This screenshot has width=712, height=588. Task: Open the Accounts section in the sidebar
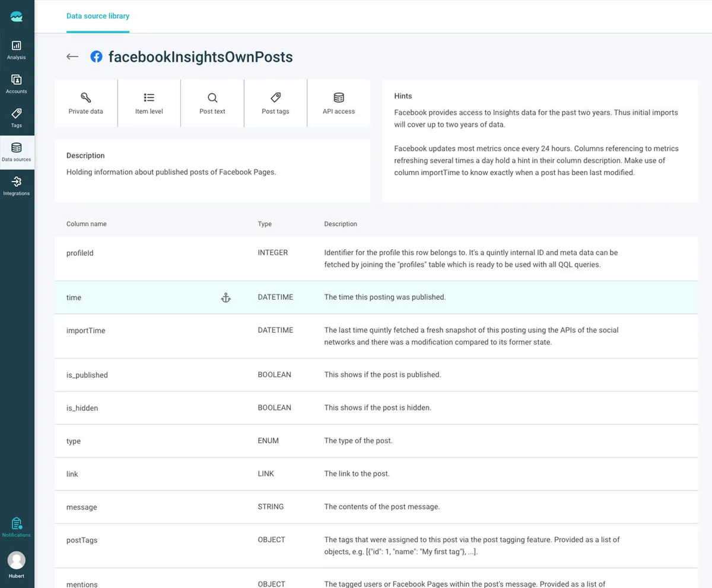point(16,82)
